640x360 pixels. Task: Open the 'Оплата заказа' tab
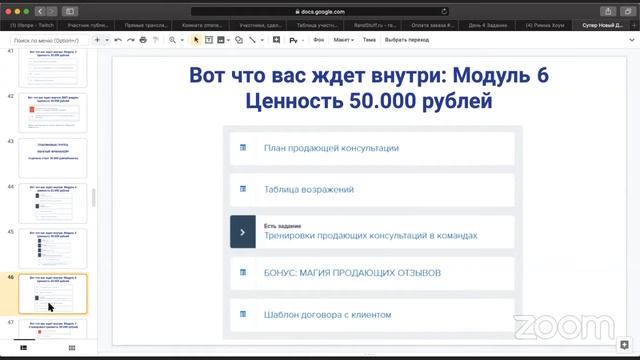click(432, 25)
